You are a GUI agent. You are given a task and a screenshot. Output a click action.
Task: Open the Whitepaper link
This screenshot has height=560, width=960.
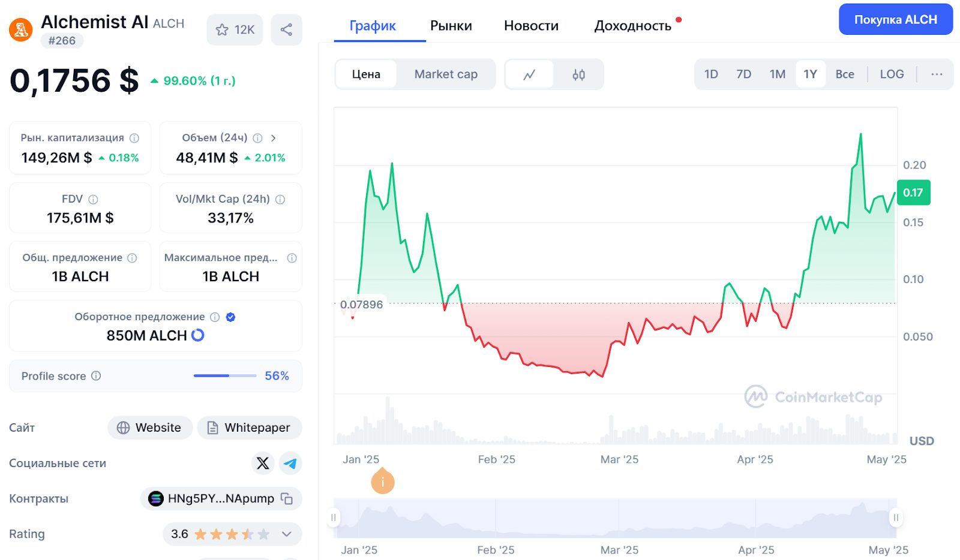coord(250,427)
